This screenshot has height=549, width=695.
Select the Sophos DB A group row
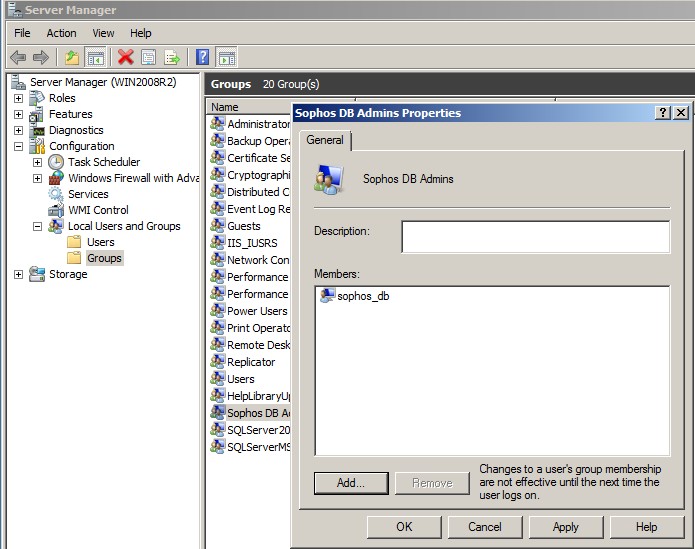(x=250, y=413)
